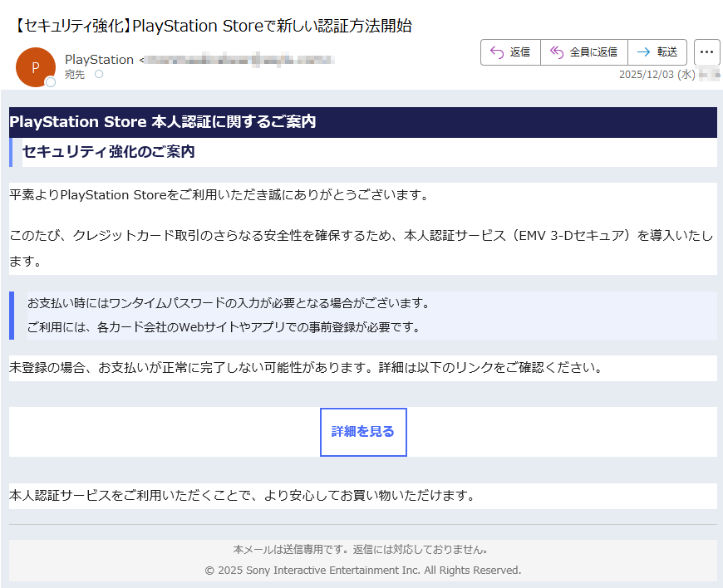Open the more actions ellipsis menu

click(x=706, y=52)
